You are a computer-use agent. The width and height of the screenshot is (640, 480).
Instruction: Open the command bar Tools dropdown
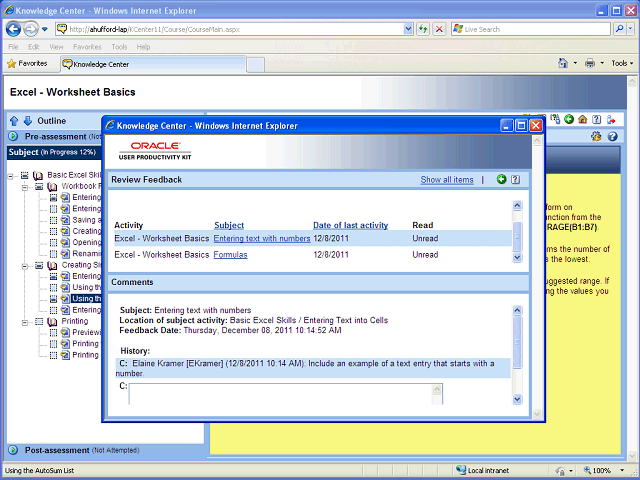tap(622, 63)
